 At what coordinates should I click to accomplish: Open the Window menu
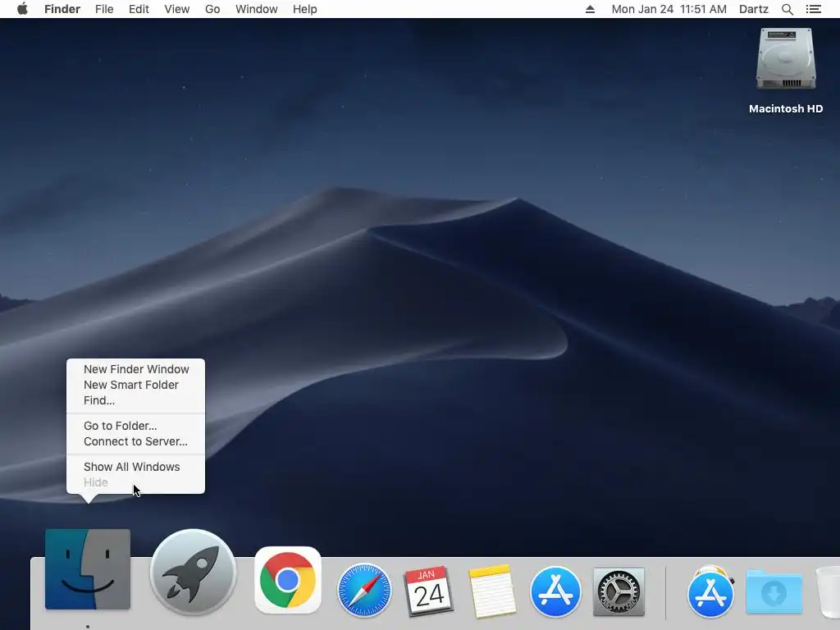tap(257, 9)
